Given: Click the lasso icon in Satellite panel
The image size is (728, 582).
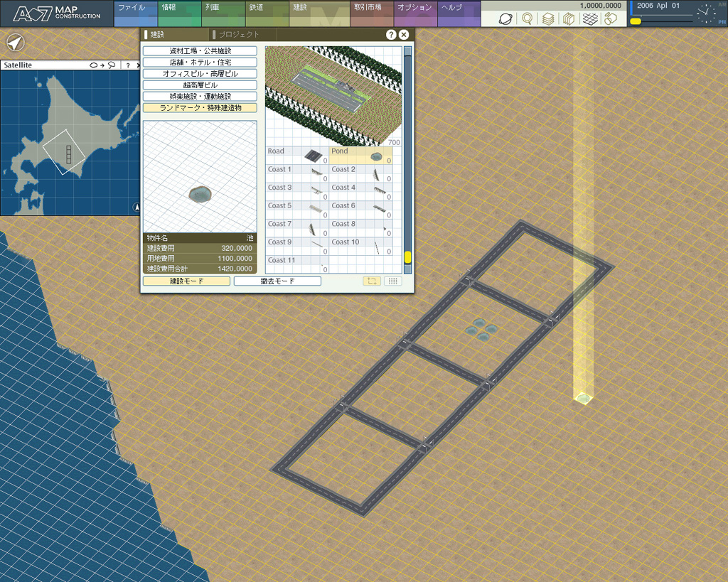Looking at the screenshot, I should (x=112, y=65).
